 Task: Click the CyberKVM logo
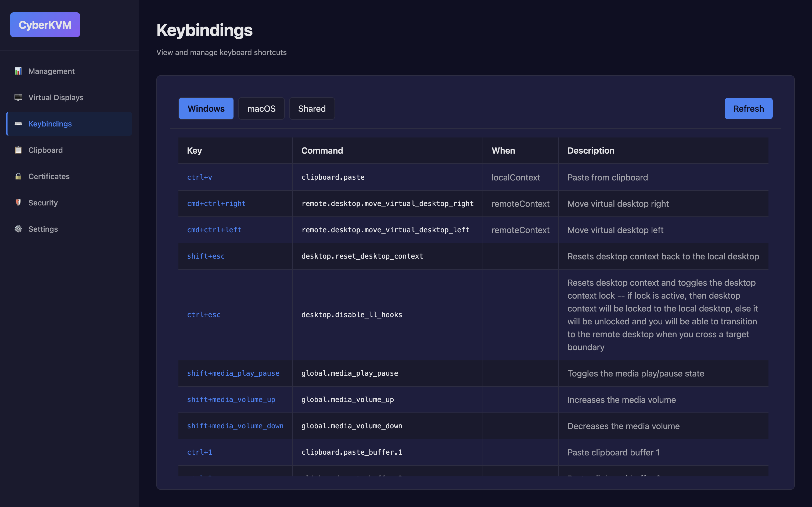pos(45,24)
